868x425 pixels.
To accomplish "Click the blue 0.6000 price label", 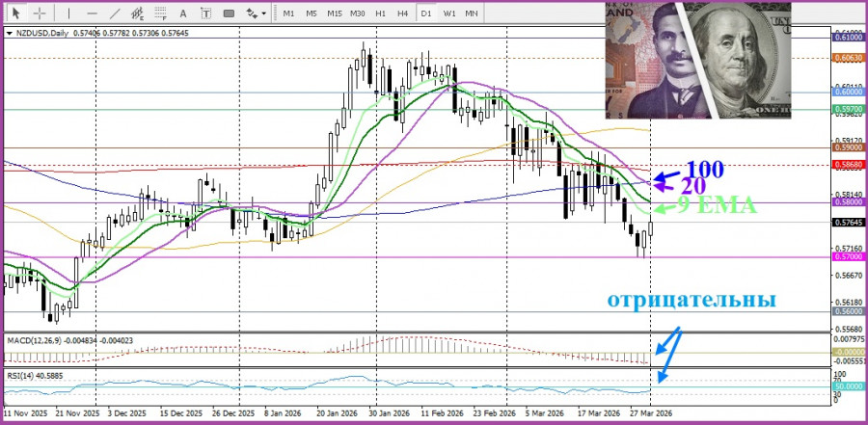I will (848, 92).
